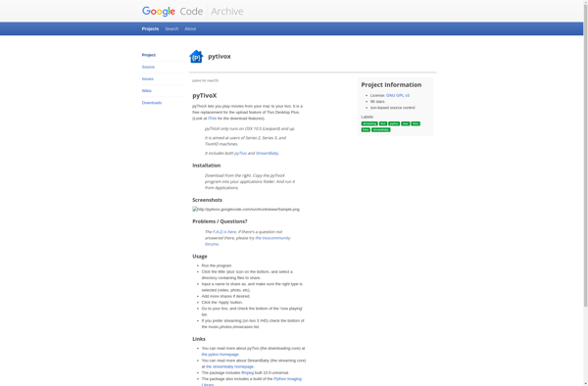Switch to the Wikis sidebar tab
588x386 pixels.
click(147, 91)
